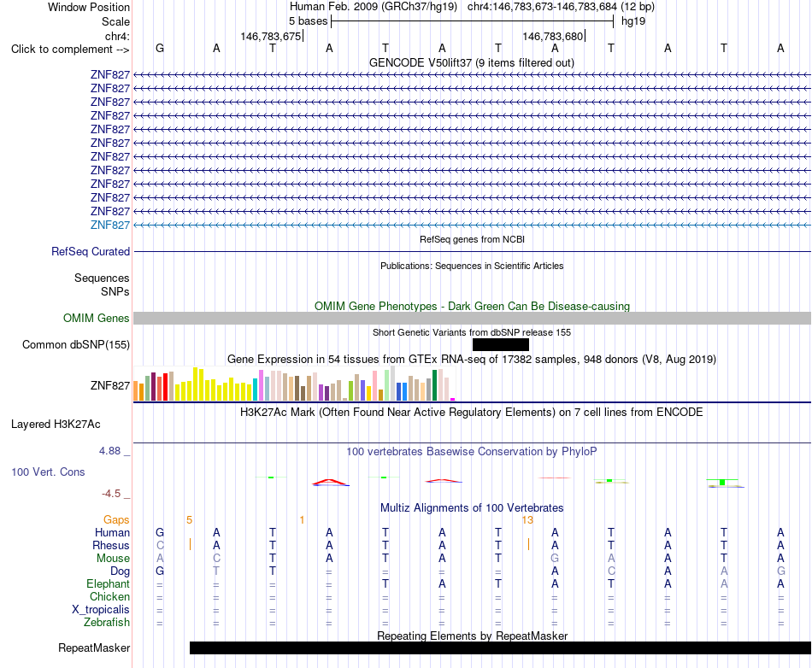
Task: Click the orange gap count 13
Action: pyautogui.click(x=527, y=520)
